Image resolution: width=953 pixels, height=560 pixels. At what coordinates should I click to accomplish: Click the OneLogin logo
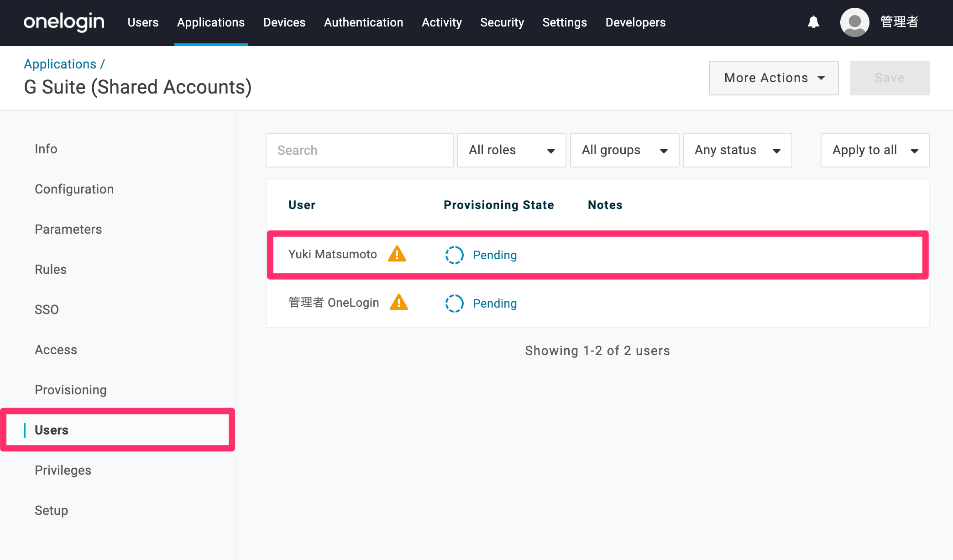point(64,22)
